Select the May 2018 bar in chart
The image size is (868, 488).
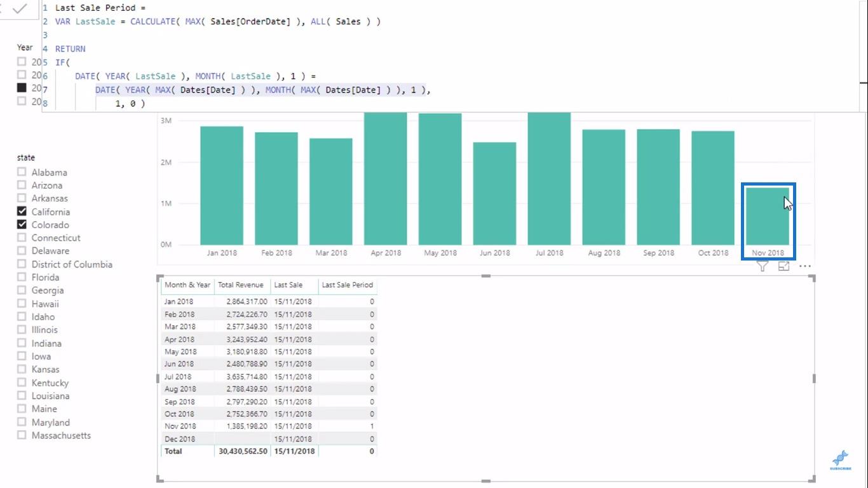pyautogui.click(x=440, y=179)
